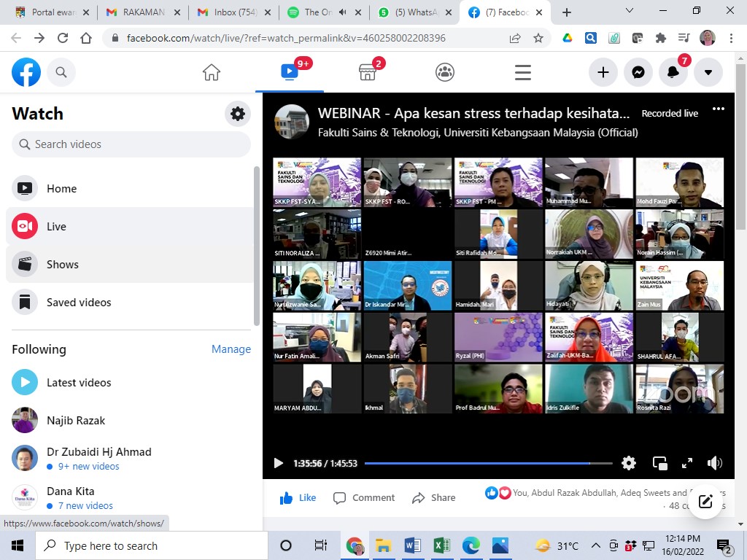
Task: Go to Facebook Home feed icon
Action: [212, 72]
